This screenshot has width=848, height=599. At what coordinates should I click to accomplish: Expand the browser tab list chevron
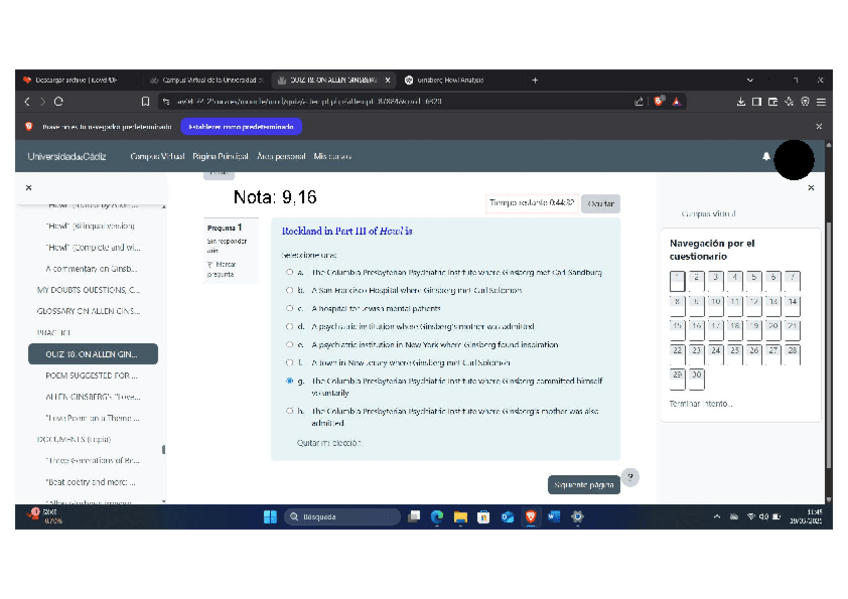[751, 80]
